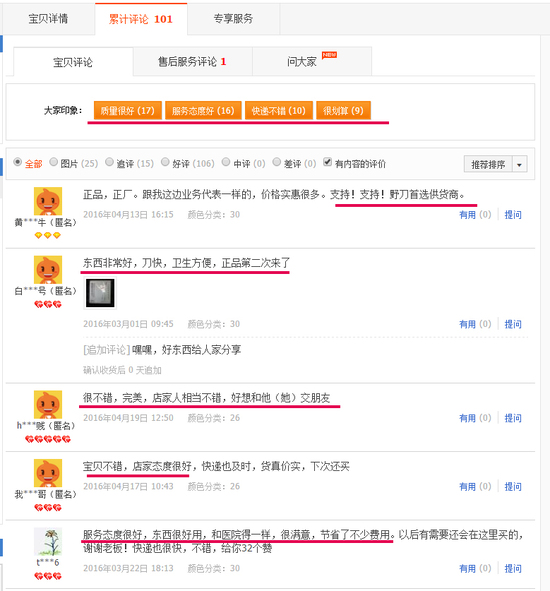Click avatar icon of reviewer 我***哥
550x591 pixels.
click(48, 473)
